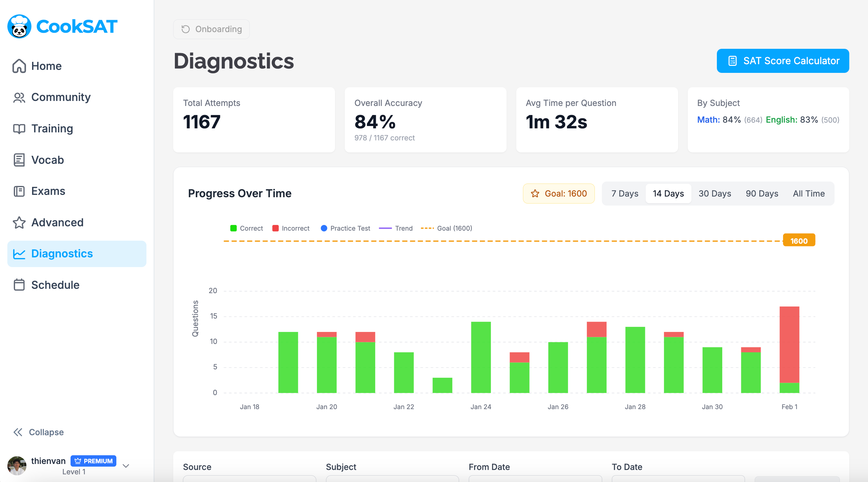
Task: Switch to the All Time tab
Action: coord(809,193)
